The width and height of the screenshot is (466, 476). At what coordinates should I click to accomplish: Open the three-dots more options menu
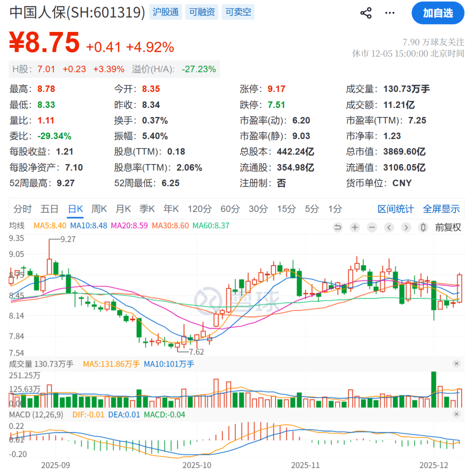click(390, 13)
